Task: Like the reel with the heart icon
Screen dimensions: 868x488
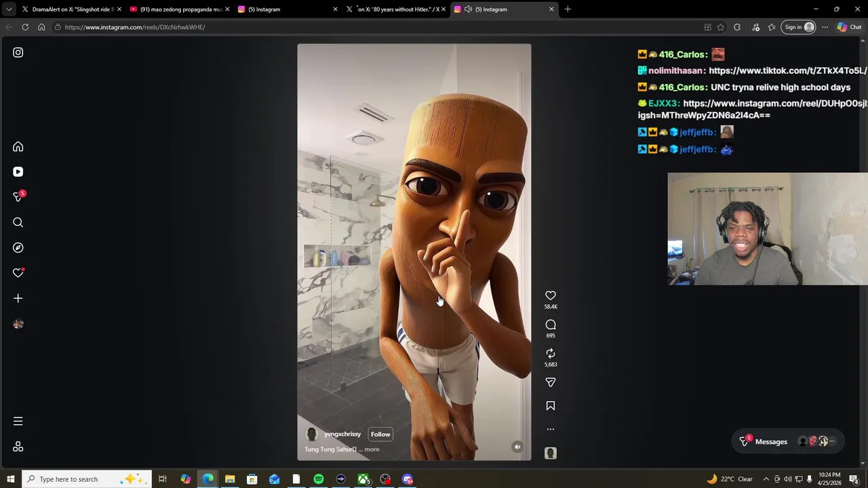Action: coord(551,296)
